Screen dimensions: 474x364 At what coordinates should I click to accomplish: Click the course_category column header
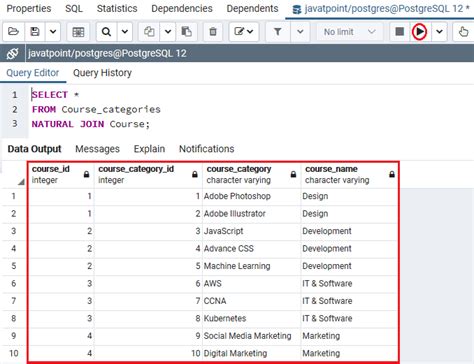(x=251, y=174)
